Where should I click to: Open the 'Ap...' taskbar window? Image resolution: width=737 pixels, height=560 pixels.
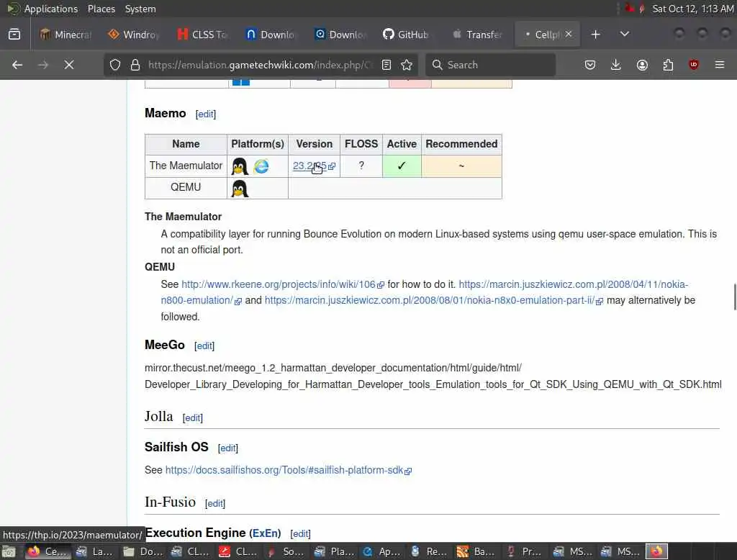[x=381, y=551]
